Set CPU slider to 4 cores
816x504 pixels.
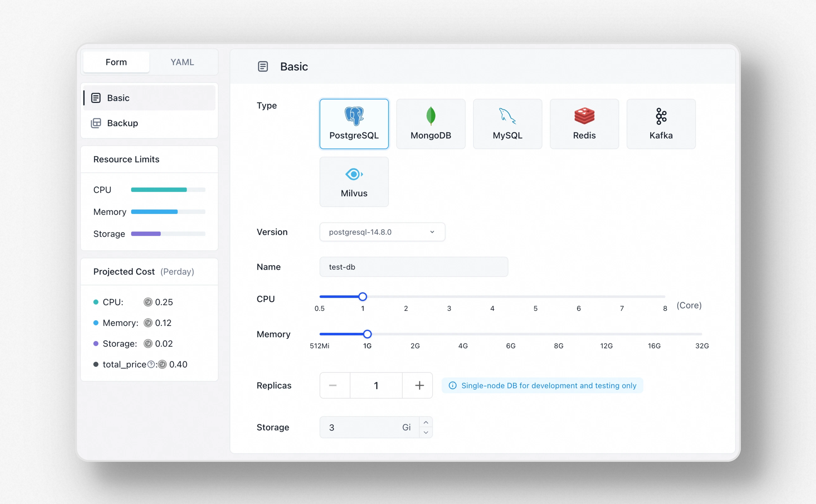click(x=492, y=297)
